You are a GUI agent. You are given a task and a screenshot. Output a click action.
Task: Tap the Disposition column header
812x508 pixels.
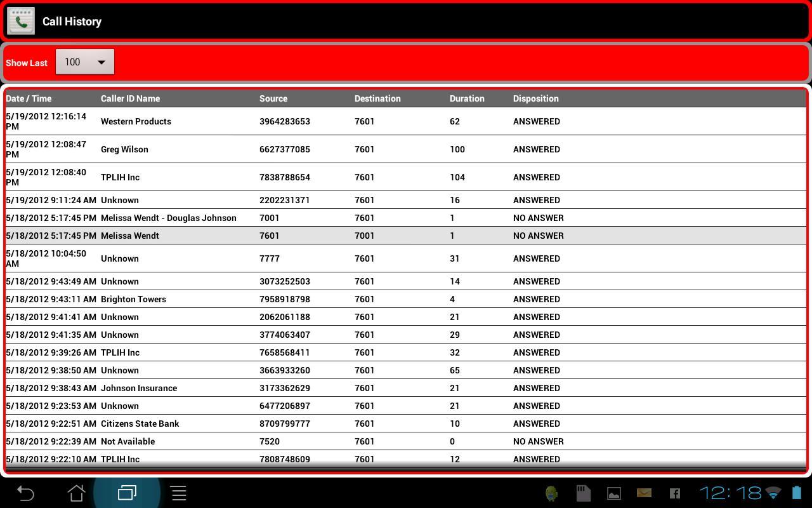[536, 98]
